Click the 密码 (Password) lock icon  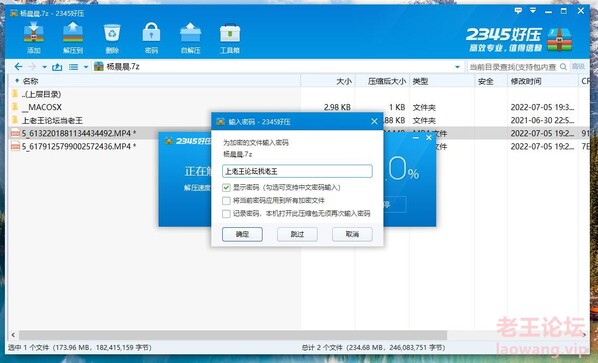(x=151, y=37)
